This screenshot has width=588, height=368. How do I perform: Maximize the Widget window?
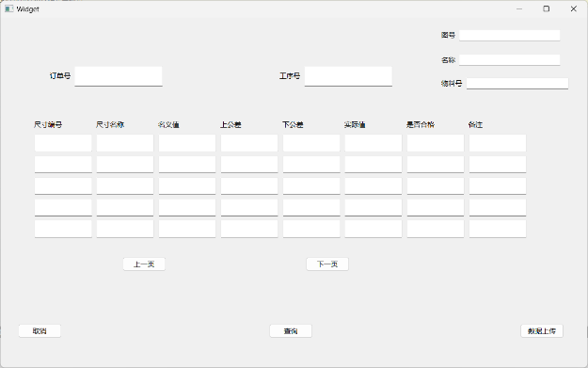547,8
